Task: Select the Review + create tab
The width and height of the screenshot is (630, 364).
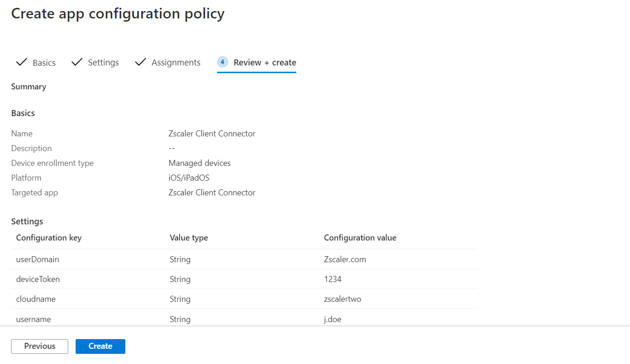Action: pos(264,62)
